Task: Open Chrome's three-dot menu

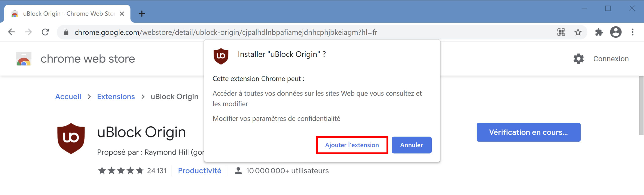Action: pos(632,32)
